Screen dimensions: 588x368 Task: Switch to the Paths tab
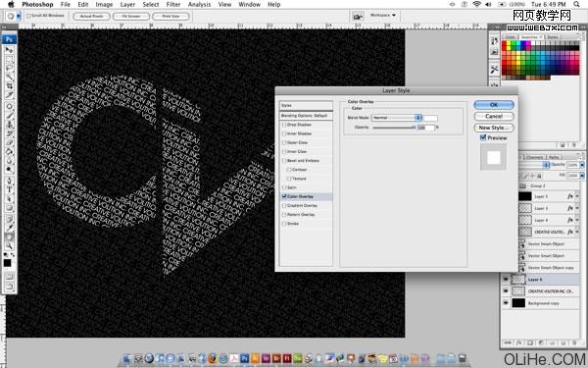(x=554, y=157)
